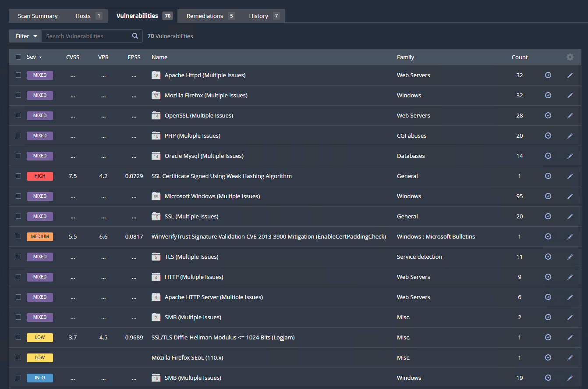Open the Hosts tab
588x389 pixels.
(88, 16)
